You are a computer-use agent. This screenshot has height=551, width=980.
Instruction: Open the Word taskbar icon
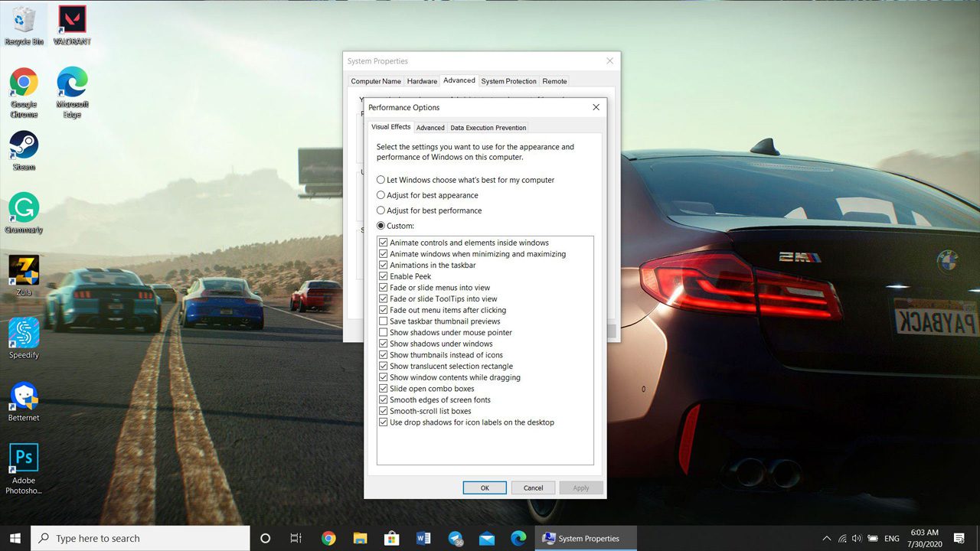[423, 539]
